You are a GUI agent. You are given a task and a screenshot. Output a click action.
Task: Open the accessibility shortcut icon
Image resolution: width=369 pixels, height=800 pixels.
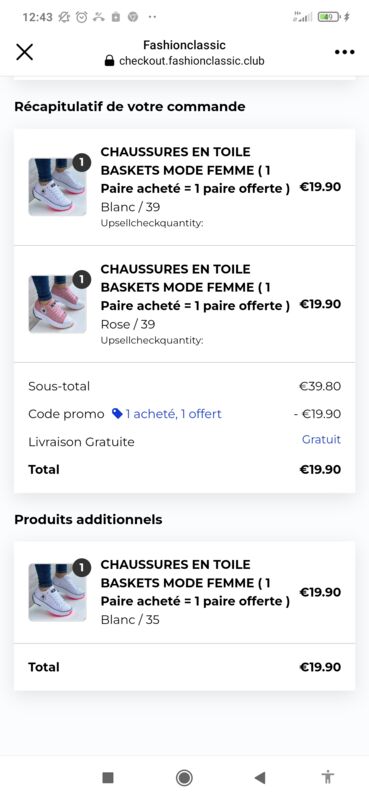click(x=328, y=777)
